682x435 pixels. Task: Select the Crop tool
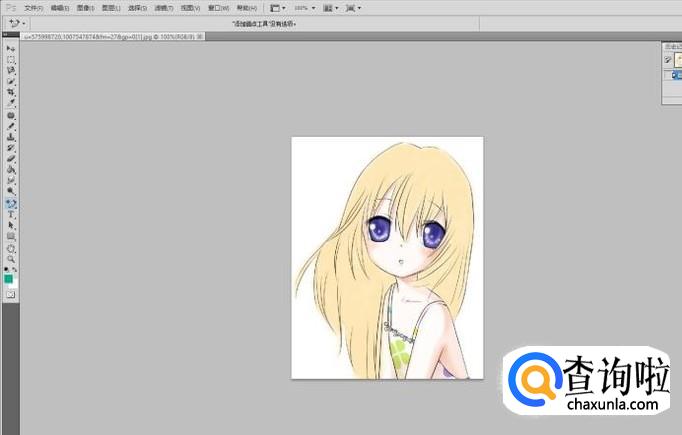(11, 92)
